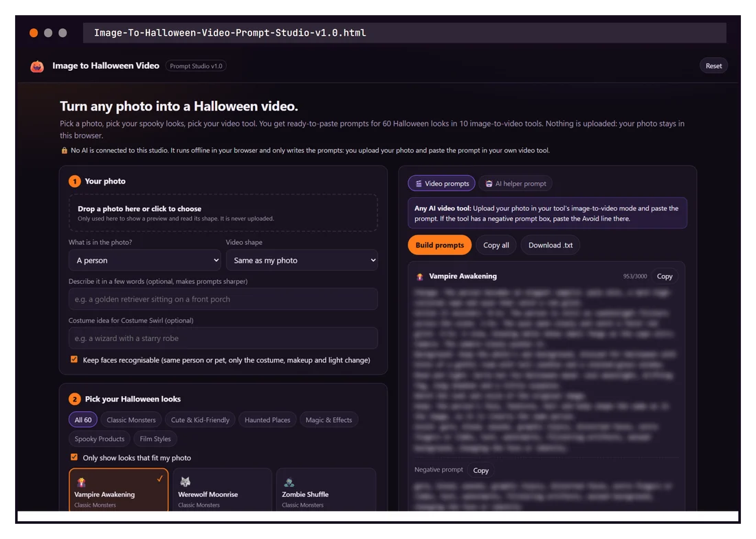Click the Copy all button

[496, 245]
